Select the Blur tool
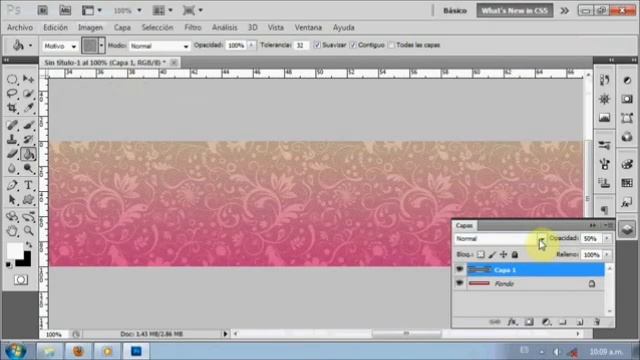 tap(12, 169)
